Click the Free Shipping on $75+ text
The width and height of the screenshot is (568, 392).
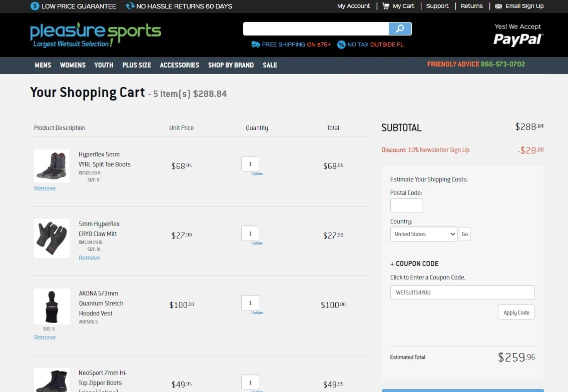tap(296, 44)
